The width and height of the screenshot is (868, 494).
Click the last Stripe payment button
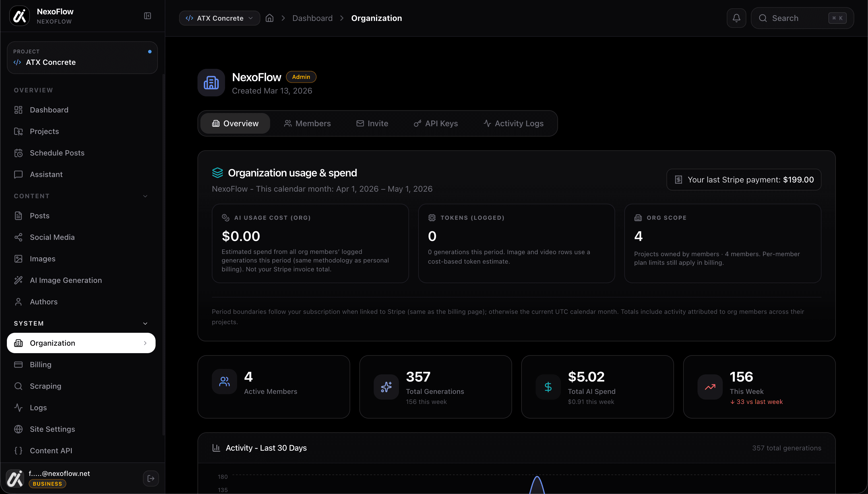point(743,180)
